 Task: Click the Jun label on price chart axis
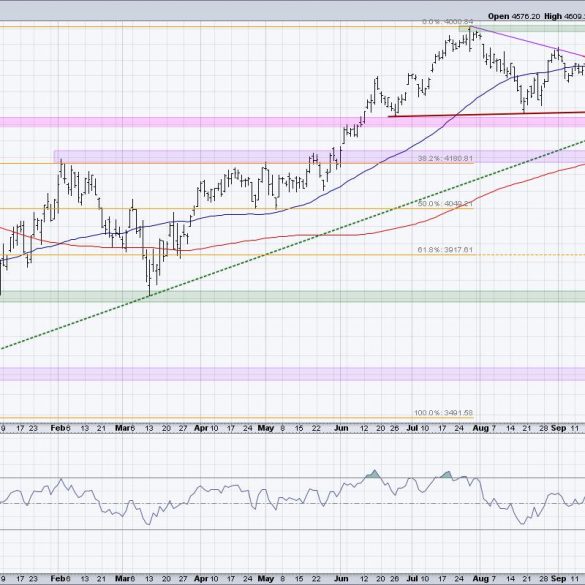point(341,428)
